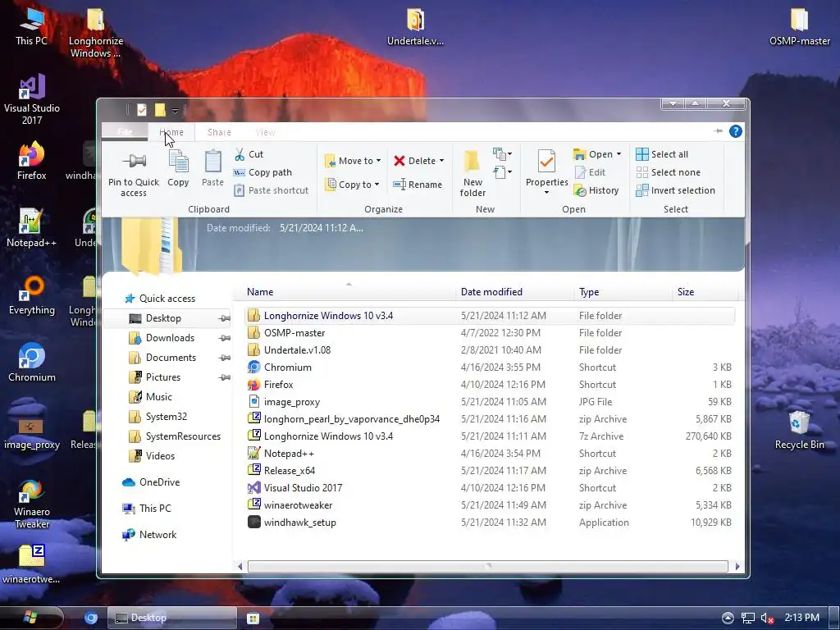Pin the selected folder to Quick access
The width and height of the screenshot is (840, 630).
[134, 172]
